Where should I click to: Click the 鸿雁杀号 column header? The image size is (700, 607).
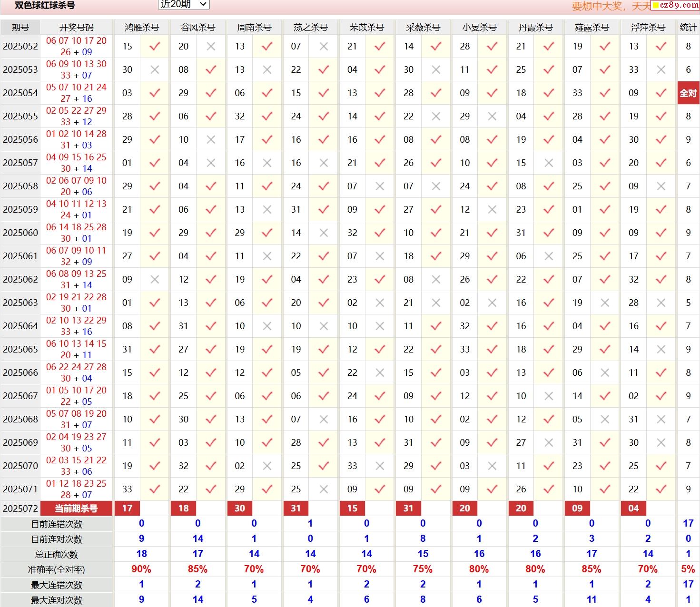[x=141, y=27]
